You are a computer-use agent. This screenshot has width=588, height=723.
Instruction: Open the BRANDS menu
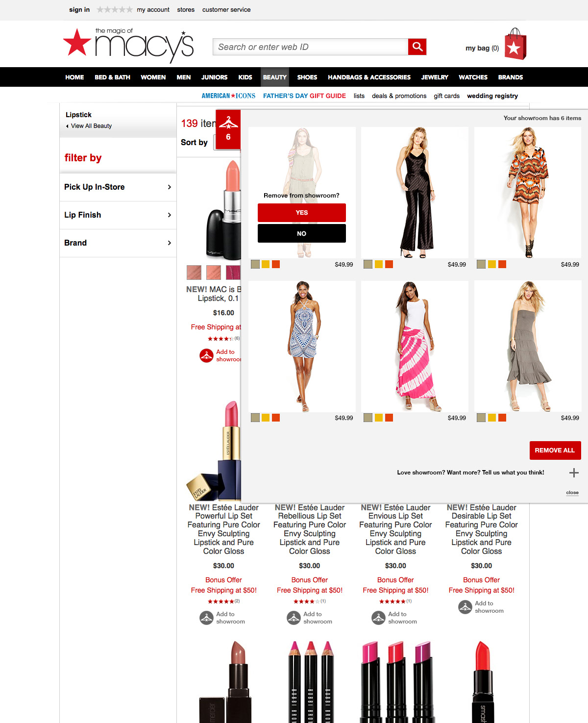(x=511, y=77)
